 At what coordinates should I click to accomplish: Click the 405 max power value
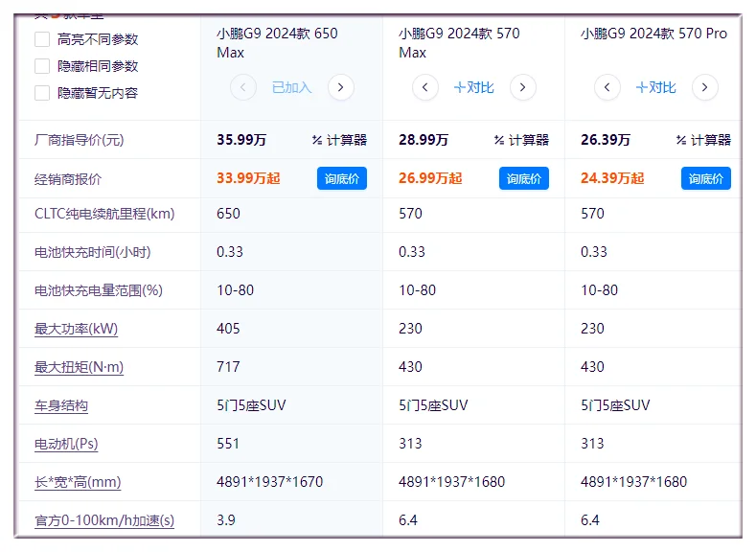(x=229, y=329)
